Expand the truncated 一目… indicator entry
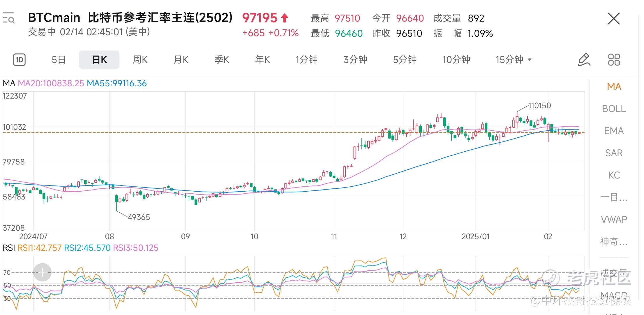Image resolution: width=644 pixels, height=315 pixels. tap(614, 197)
